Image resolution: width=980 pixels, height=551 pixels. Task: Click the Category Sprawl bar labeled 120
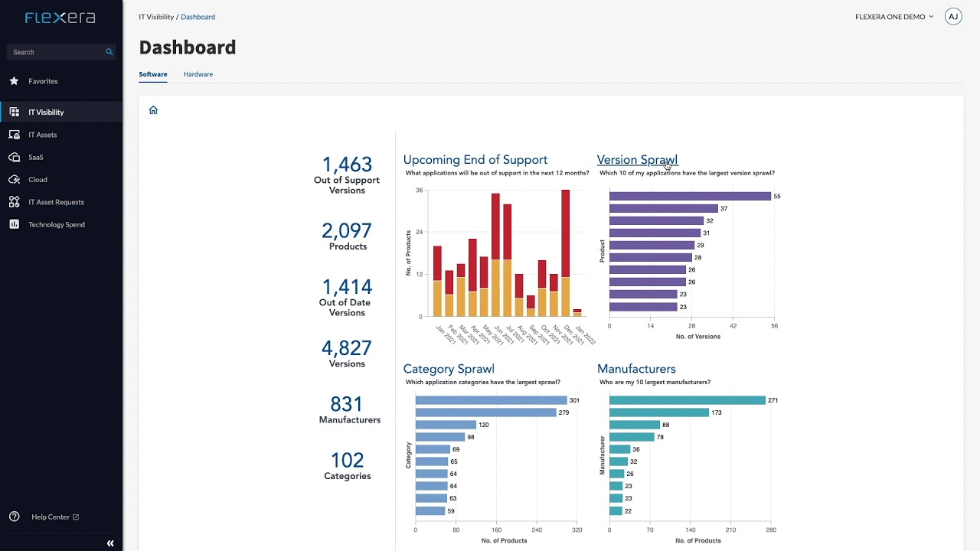(x=446, y=425)
